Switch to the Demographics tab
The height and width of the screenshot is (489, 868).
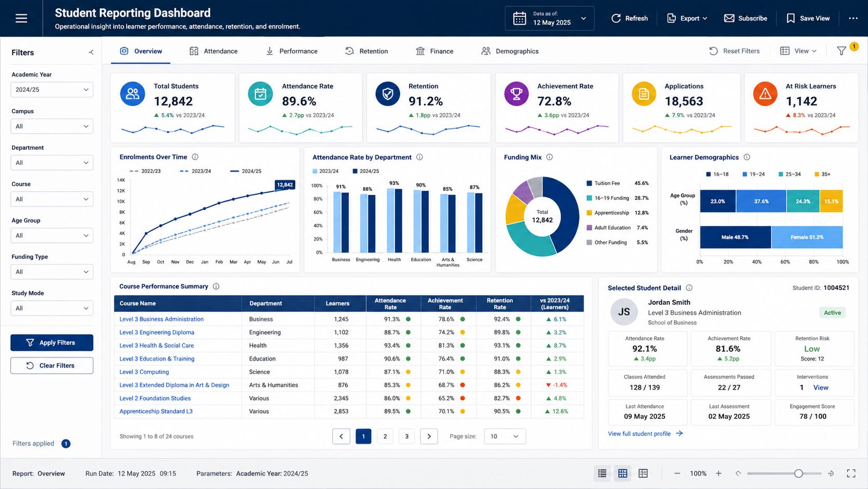[x=510, y=51]
